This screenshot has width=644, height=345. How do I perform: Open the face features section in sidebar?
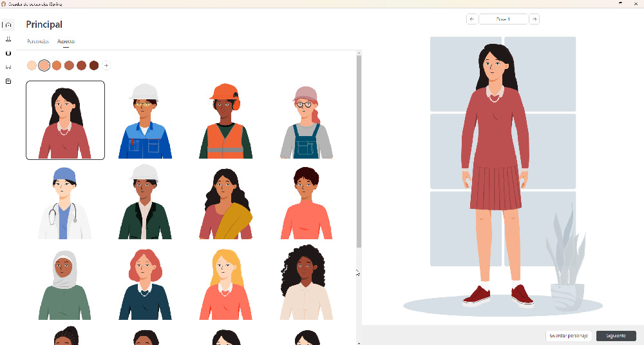click(8, 39)
